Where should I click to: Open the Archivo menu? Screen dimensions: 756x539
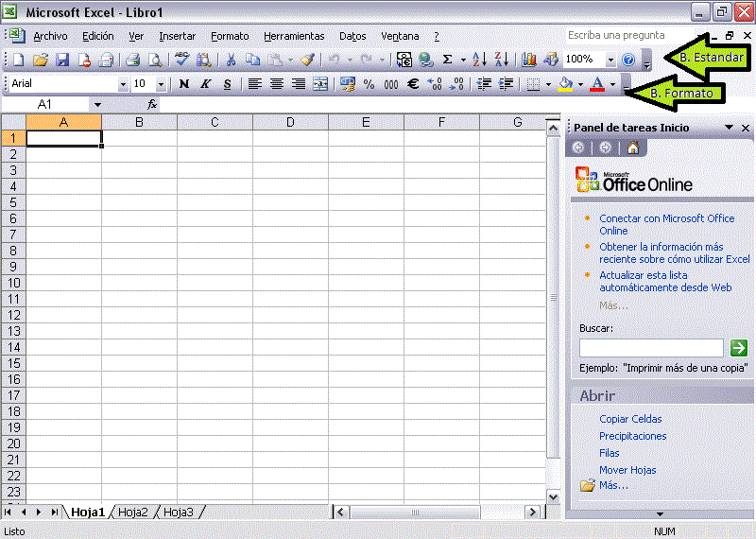click(x=50, y=36)
